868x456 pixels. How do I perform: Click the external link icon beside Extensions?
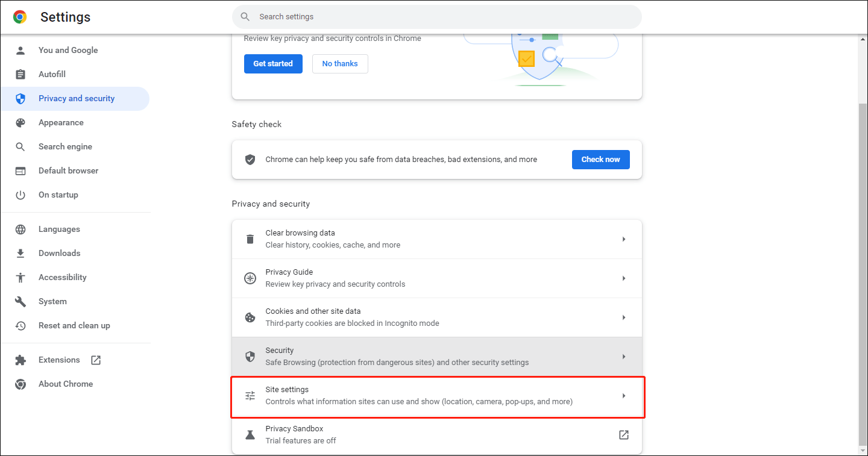pyautogui.click(x=96, y=360)
